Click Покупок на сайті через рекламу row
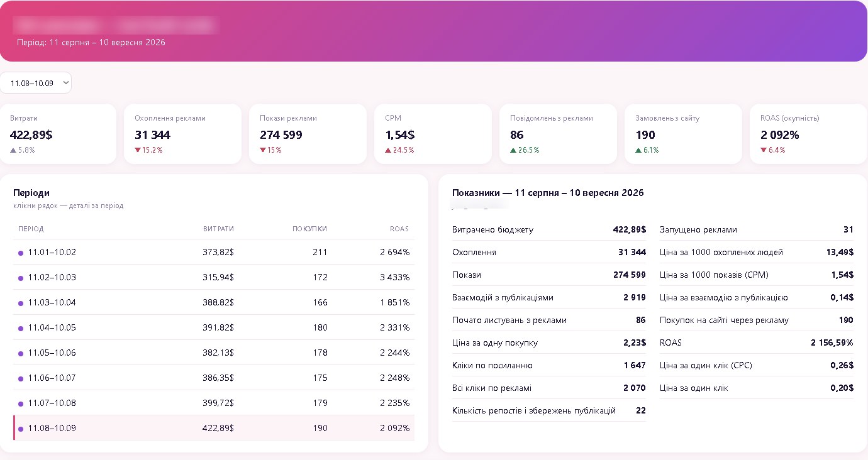This screenshot has width=868, height=460. (757, 320)
